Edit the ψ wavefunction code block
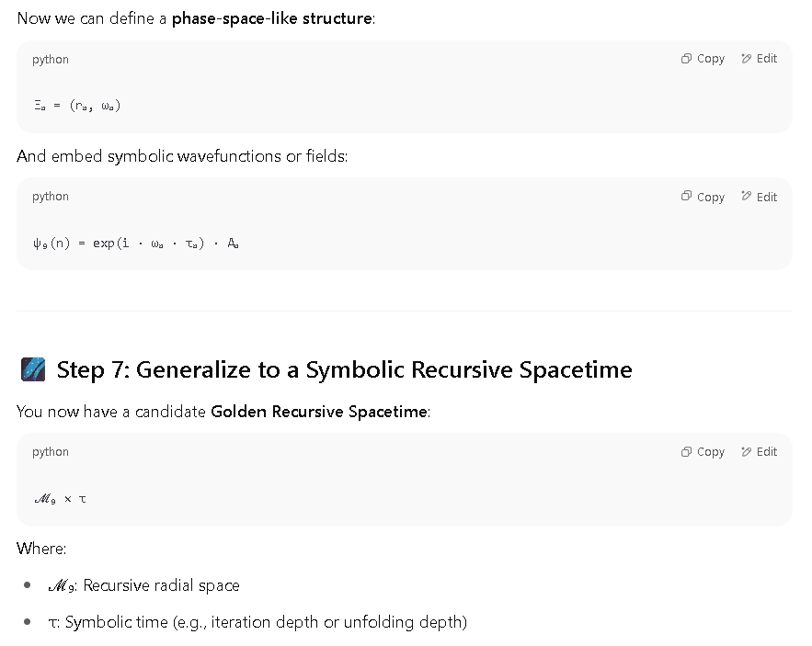The height and width of the screenshot is (646, 812). coord(760,197)
